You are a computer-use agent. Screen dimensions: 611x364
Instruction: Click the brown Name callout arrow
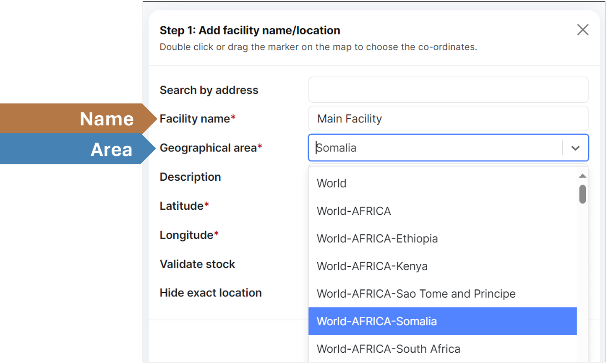point(78,119)
